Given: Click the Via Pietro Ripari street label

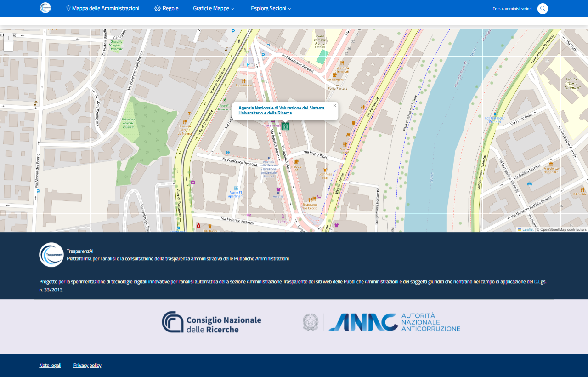Looking at the screenshot, I should tap(316, 154).
